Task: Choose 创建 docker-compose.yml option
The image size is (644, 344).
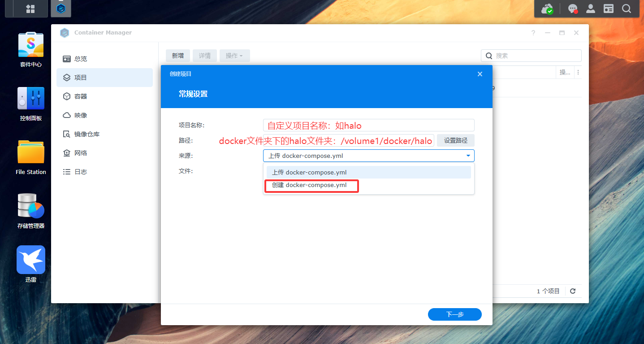Action: tap(309, 185)
